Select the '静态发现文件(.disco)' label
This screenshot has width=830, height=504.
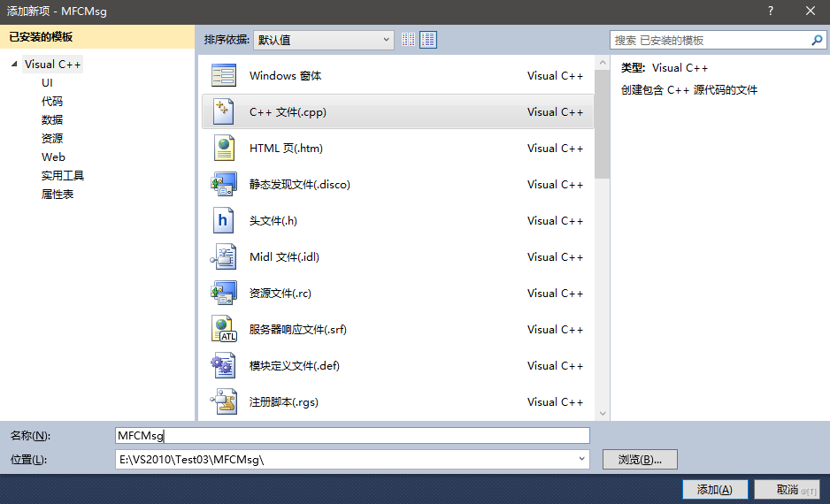(x=300, y=185)
